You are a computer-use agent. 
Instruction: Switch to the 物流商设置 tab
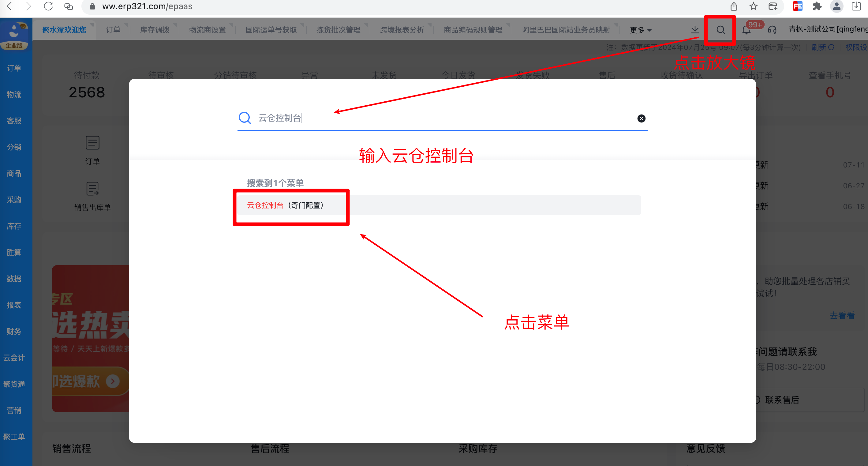tap(208, 30)
